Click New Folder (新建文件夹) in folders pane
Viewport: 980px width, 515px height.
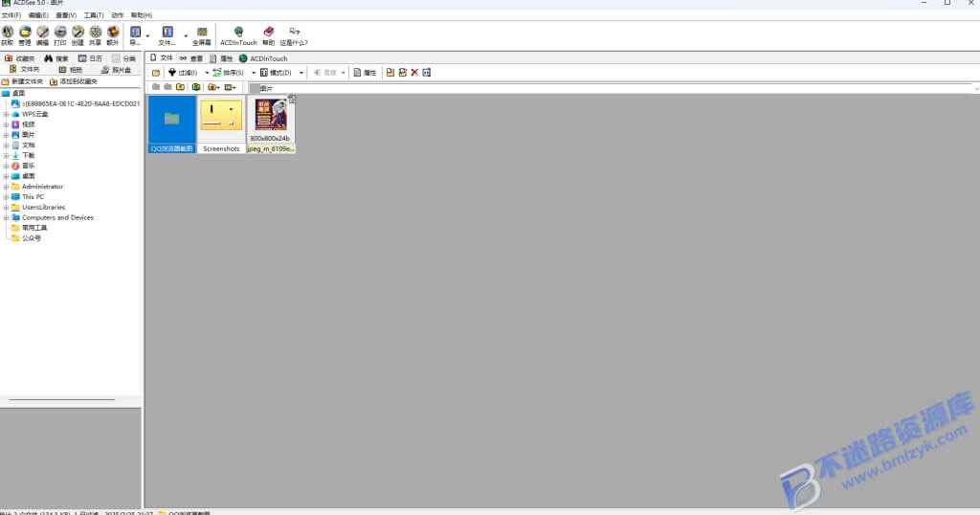[x=23, y=81]
